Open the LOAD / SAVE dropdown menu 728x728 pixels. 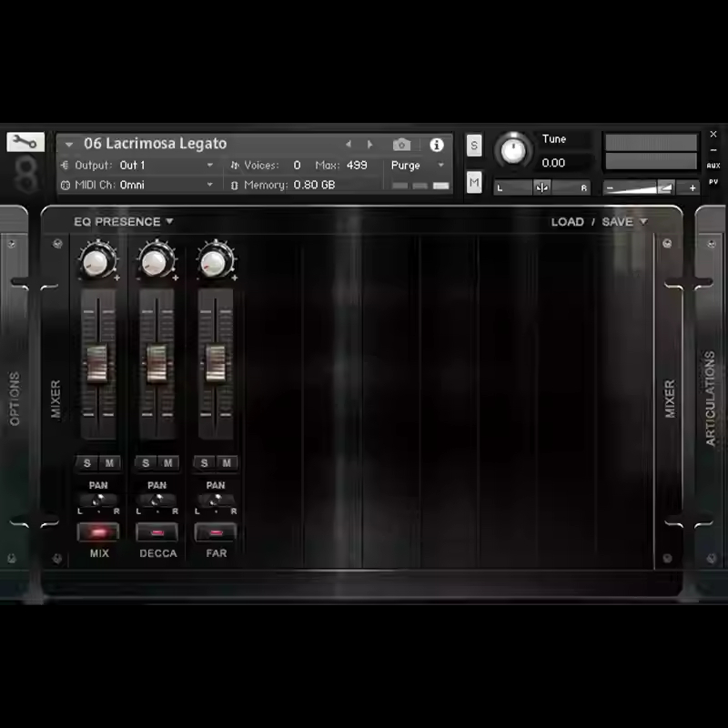tap(599, 222)
